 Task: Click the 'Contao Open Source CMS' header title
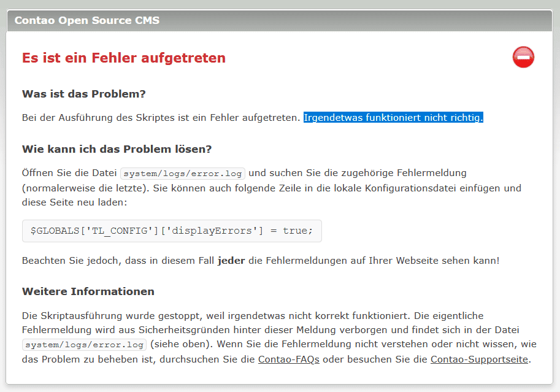pyautogui.click(x=87, y=20)
